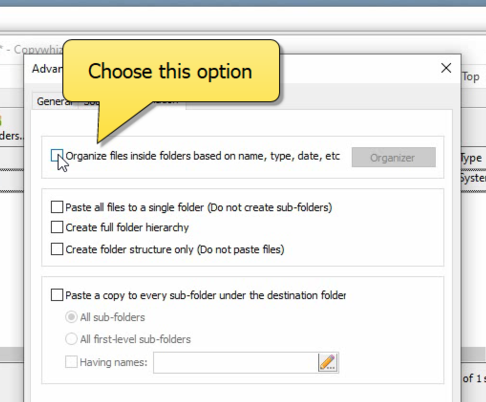486x402 pixels.
Task: Open the Organizer button
Action: click(x=394, y=157)
